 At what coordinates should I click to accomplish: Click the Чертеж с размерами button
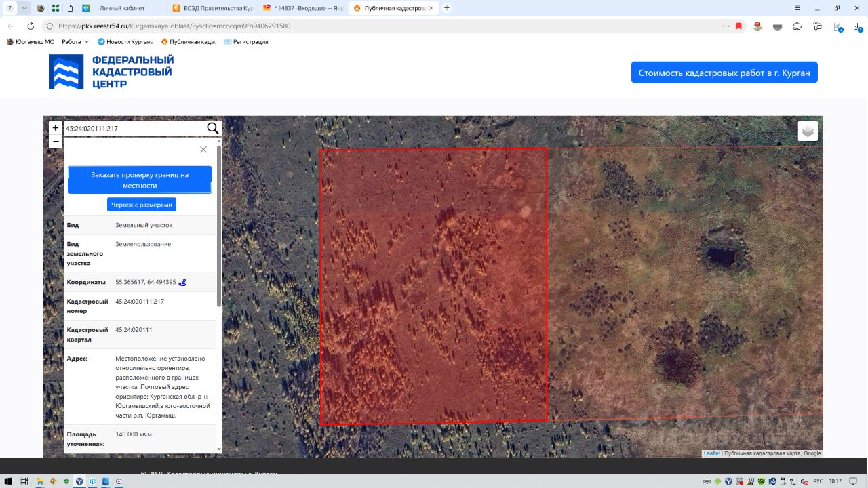(x=142, y=205)
